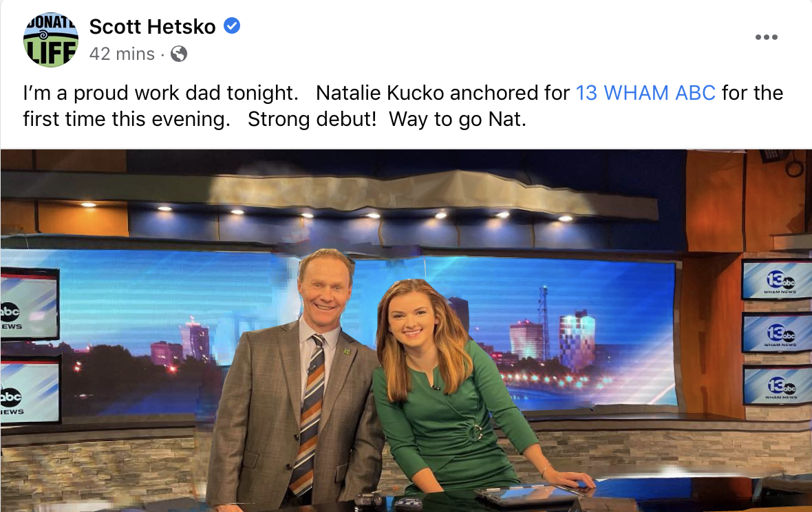812x512 pixels.
Task: Click the lower abc News screen at left edge
Action: [30, 391]
